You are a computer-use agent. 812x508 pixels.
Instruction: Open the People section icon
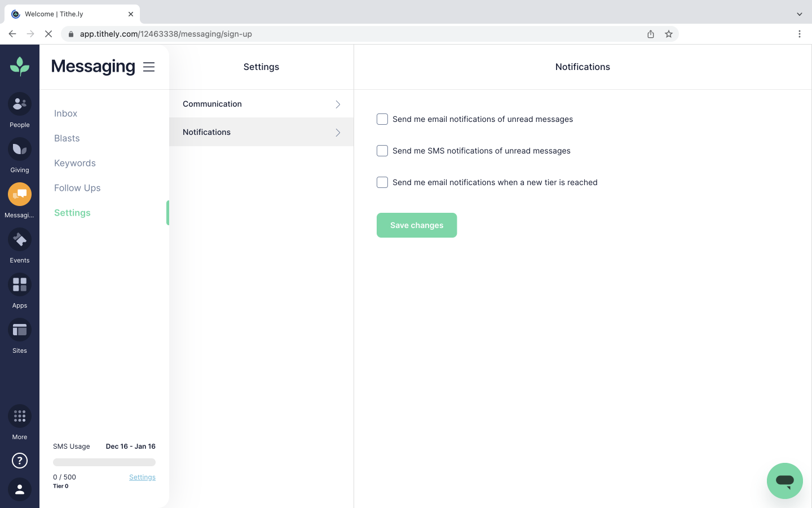pos(20,104)
